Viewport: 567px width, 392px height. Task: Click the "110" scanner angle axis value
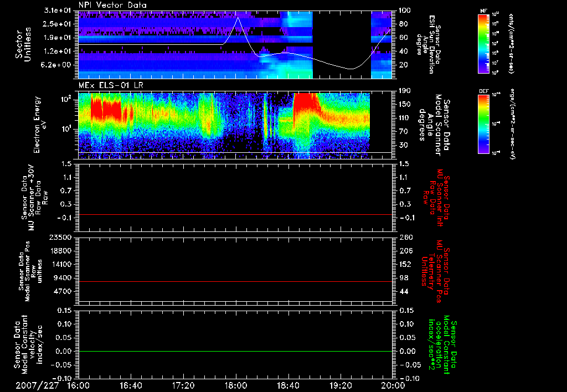pos(405,118)
